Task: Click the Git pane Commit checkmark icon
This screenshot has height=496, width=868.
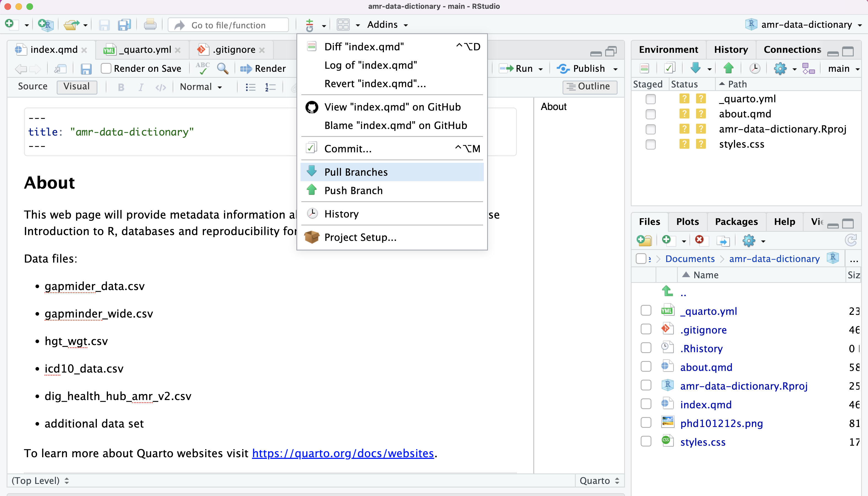Action: (669, 68)
